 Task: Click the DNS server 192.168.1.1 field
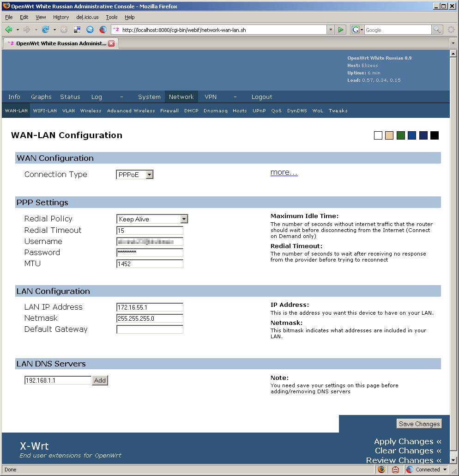pyautogui.click(x=58, y=380)
